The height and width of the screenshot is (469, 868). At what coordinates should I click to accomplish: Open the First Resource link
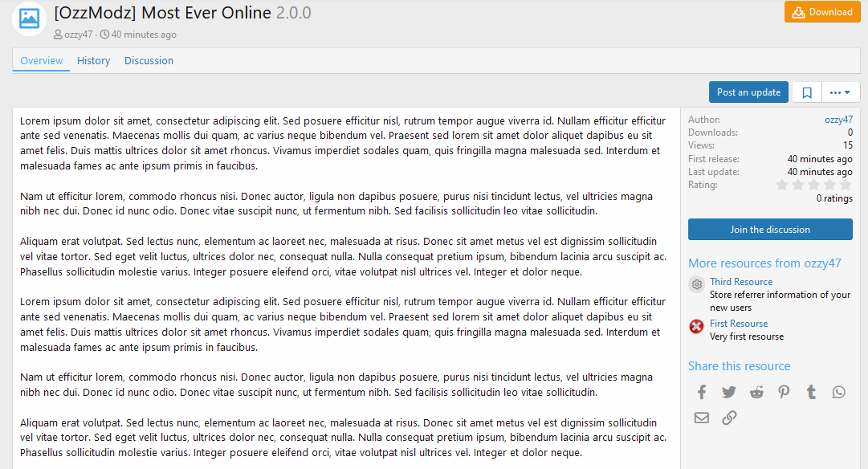[x=739, y=324]
